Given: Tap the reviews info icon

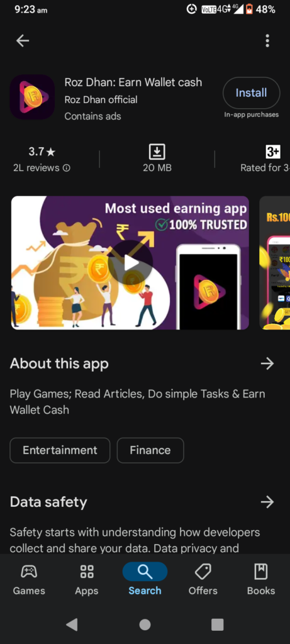Looking at the screenshot, I should [67, 168].
